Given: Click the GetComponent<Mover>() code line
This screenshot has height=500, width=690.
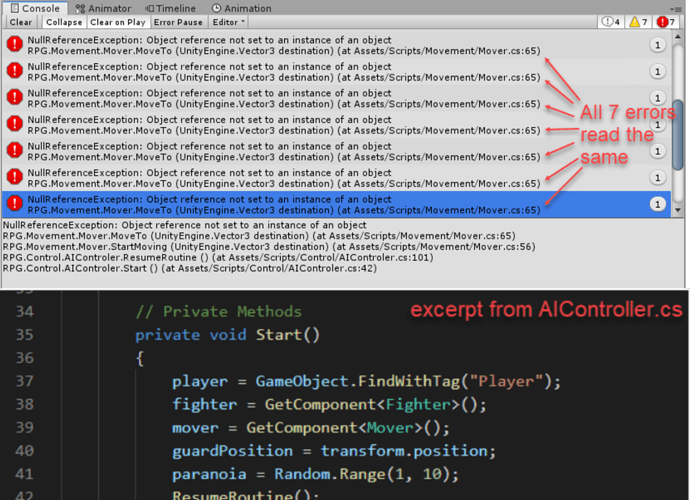Looking at the screenshot, I should (311, 428).
